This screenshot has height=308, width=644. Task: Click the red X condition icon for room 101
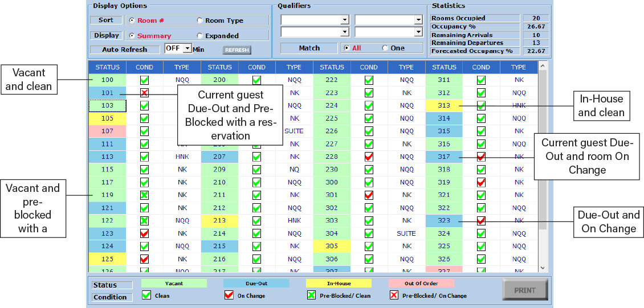click(144, 93)
